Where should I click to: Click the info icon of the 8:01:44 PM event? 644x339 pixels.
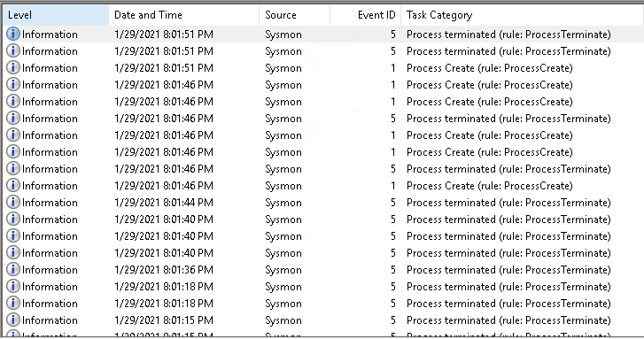pyautogui.click(x=13, y=203)
